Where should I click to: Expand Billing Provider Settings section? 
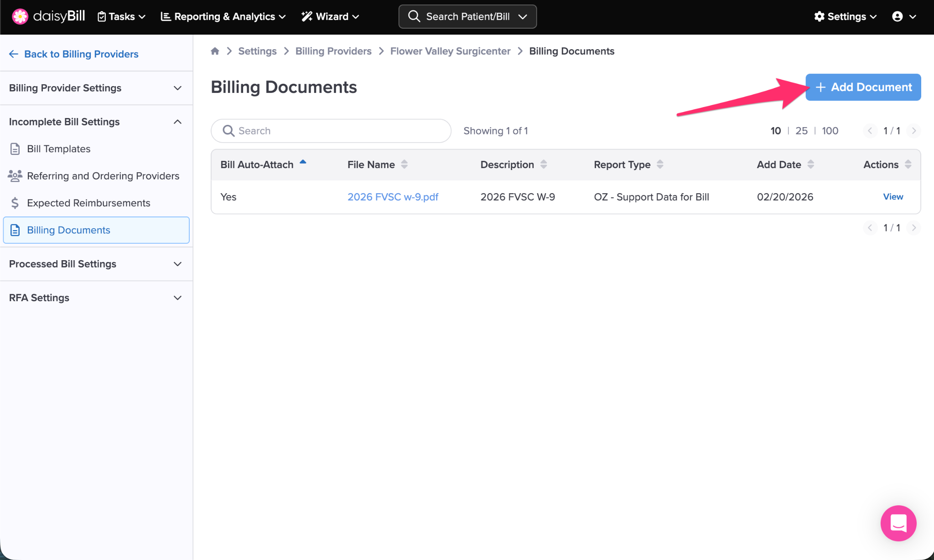coord(96,88)
